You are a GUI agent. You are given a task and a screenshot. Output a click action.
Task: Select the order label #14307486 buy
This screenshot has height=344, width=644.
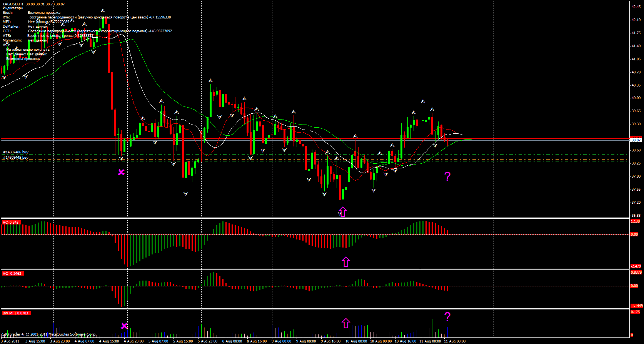(x=16, y=152)
